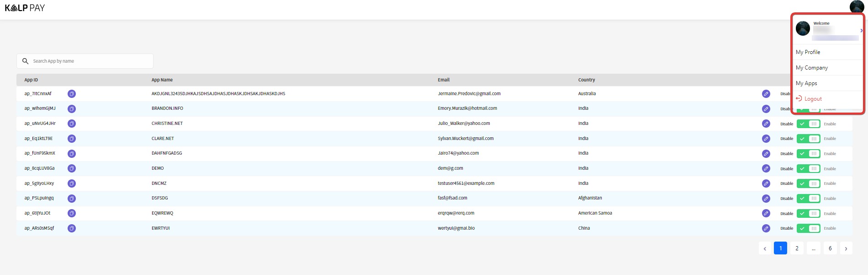Click the Kalp Pay logo

coord(25,8)
